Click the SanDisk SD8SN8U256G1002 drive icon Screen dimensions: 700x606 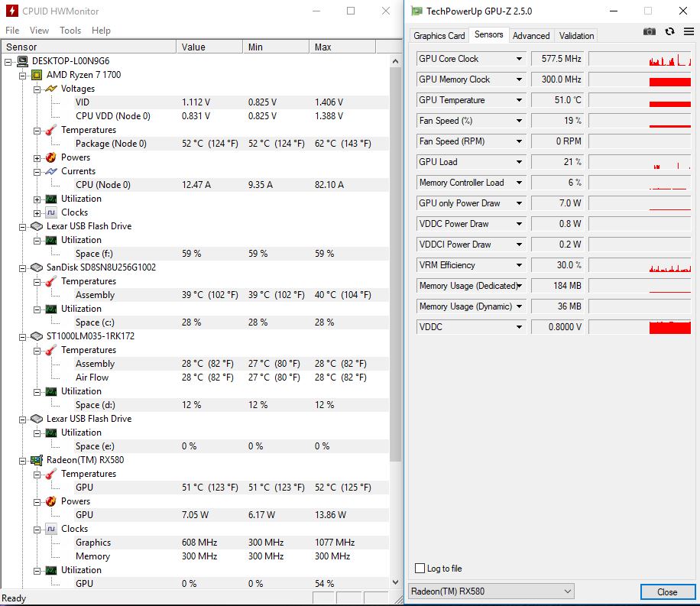point(37,267)
